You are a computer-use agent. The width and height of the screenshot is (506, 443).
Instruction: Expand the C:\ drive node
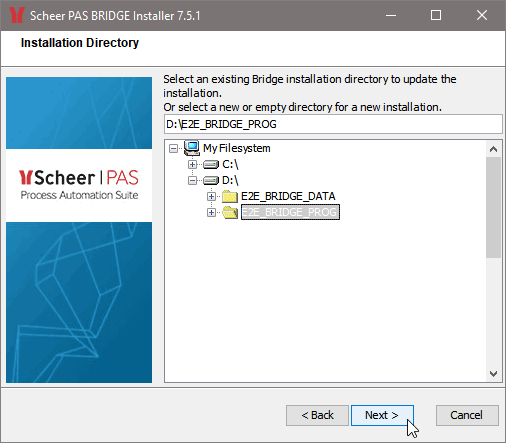pyautogui.click(x=192, y=164)
